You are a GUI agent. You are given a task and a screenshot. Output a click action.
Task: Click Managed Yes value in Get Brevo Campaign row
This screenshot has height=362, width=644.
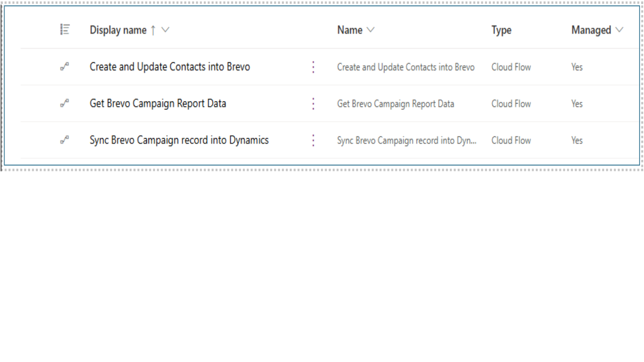577,104
